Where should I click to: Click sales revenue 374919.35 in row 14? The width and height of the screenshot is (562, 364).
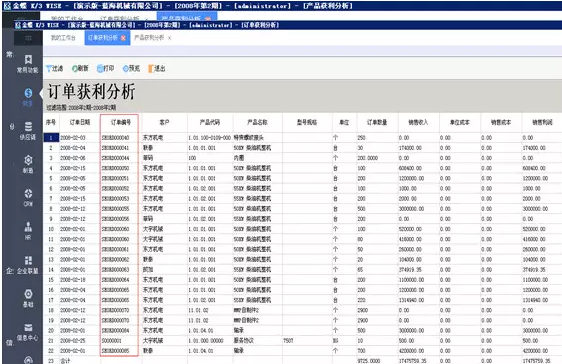410,269
